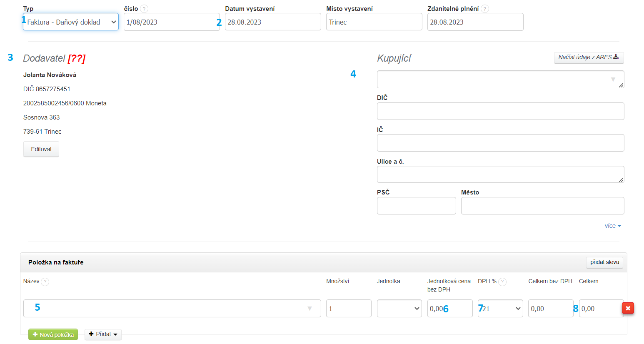Click the Editovat supplier button
Screen dimensions: 644x344
tap(41, 149)
